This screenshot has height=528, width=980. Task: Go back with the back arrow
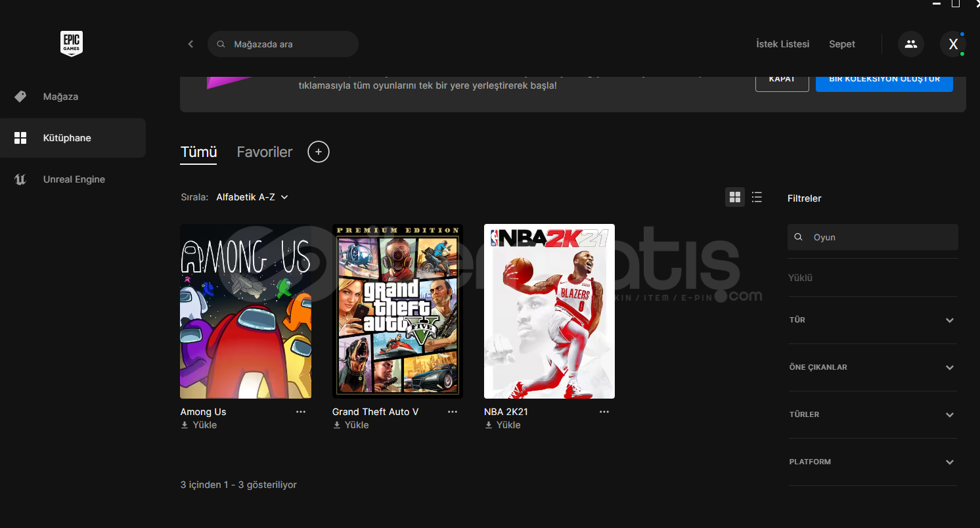click(x=190, y=44)
